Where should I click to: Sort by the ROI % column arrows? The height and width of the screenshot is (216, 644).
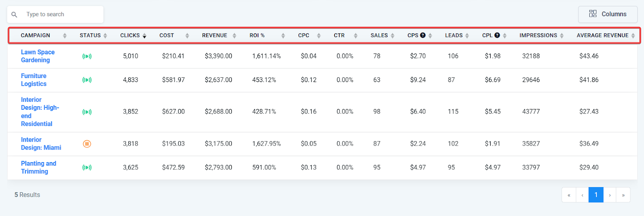[283, 36]
